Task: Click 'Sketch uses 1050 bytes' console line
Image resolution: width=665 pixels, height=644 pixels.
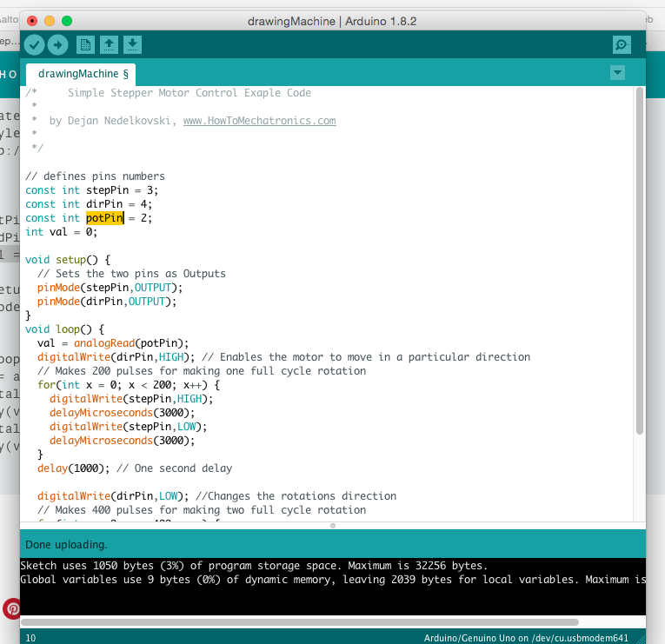Action: click(254, 566)
